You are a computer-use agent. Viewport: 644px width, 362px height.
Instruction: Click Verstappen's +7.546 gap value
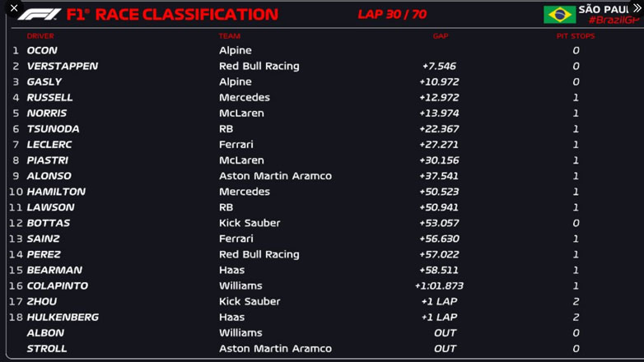(x=439, y=67)
